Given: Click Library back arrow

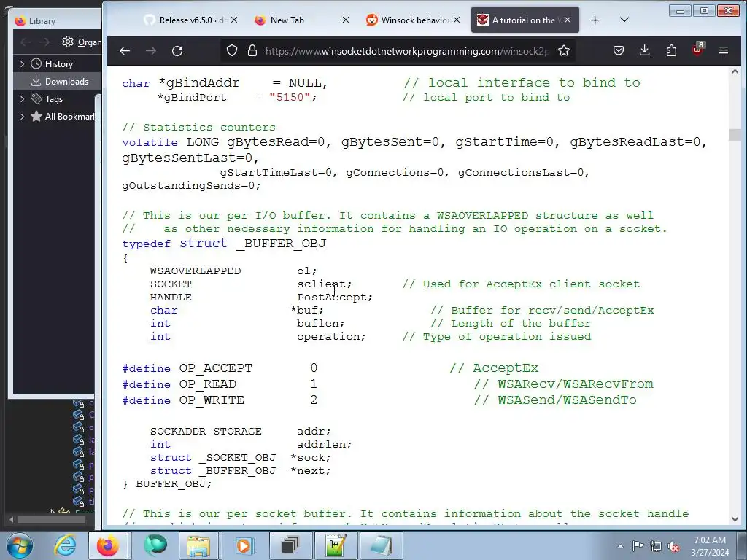Looking at the screenshot, I should click(26, 42).
